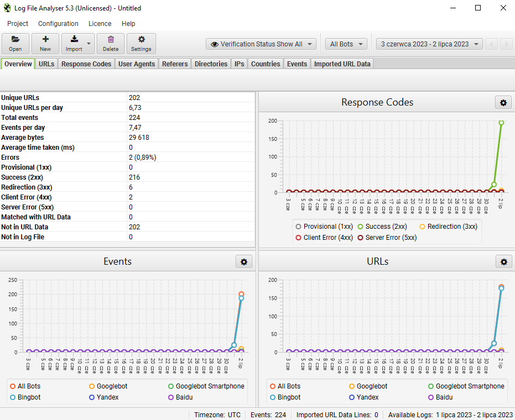Click the Success 2xx peak data point
The image size is (515, 420).
tap(501, 123)
